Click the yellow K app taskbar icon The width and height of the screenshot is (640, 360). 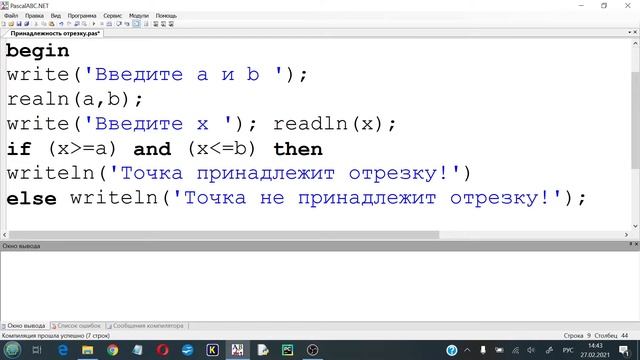tap(212, 350)
